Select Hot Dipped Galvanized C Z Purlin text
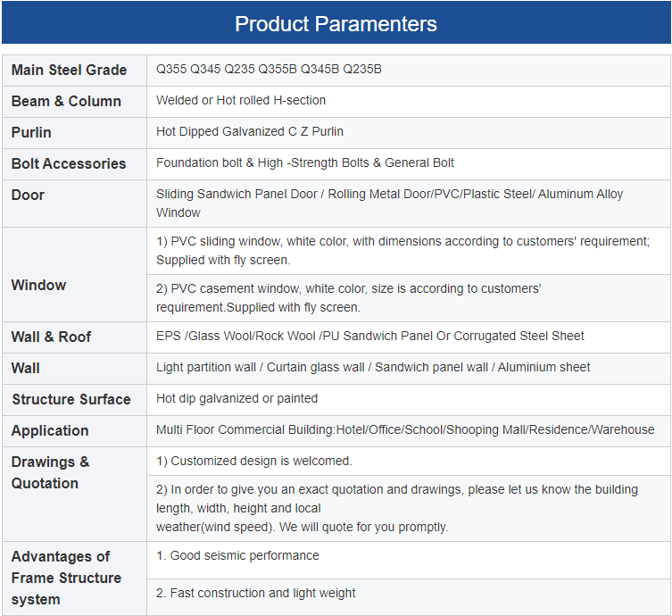This screenshot has height=616, width=672. (x=250, y=131)
